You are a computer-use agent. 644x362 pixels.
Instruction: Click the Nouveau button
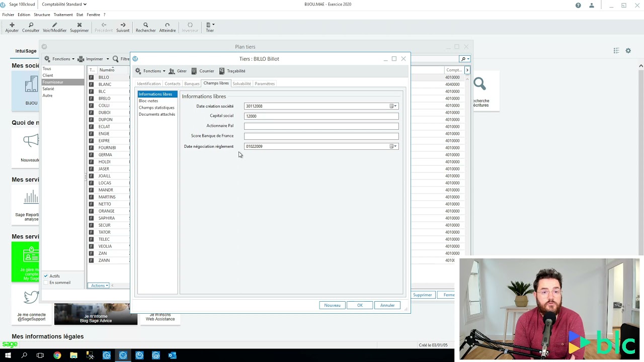(x=332, y=305)
